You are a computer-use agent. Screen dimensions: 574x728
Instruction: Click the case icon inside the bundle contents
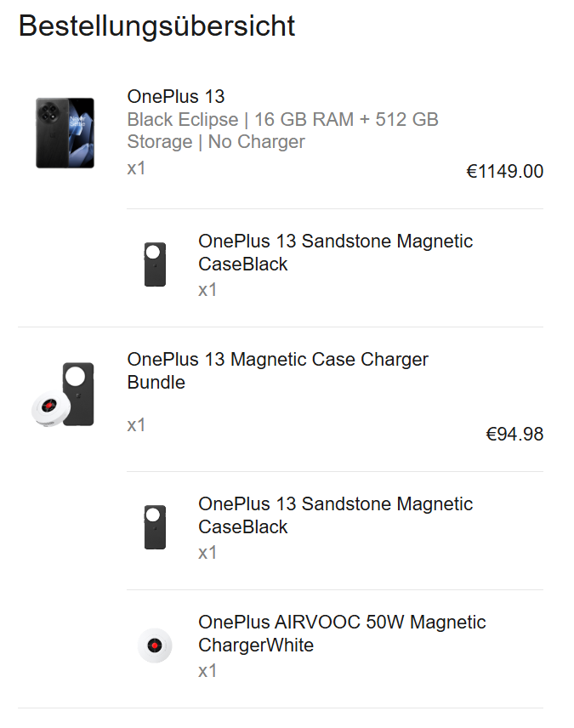[155, 526]
